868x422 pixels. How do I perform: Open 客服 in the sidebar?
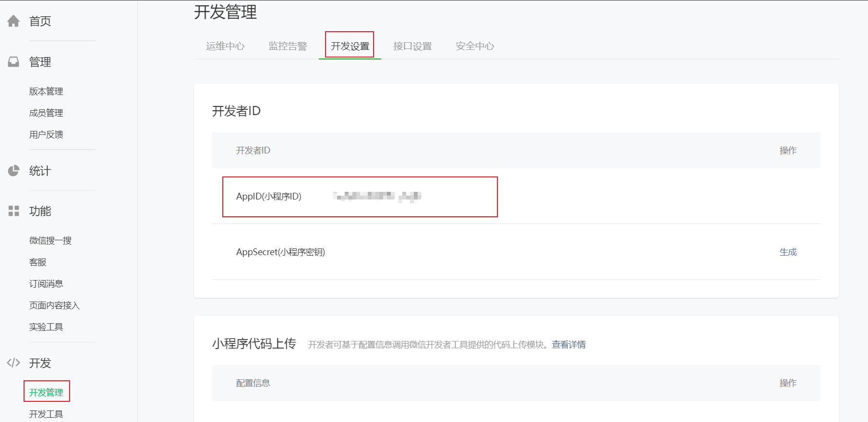38,262
